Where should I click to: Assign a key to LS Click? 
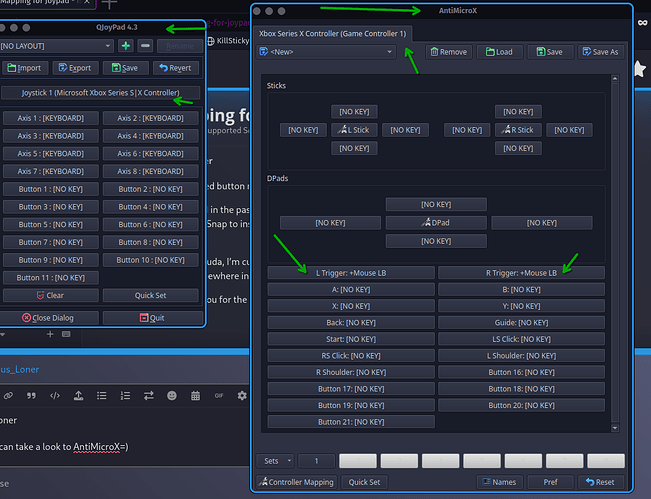point(521,339)
